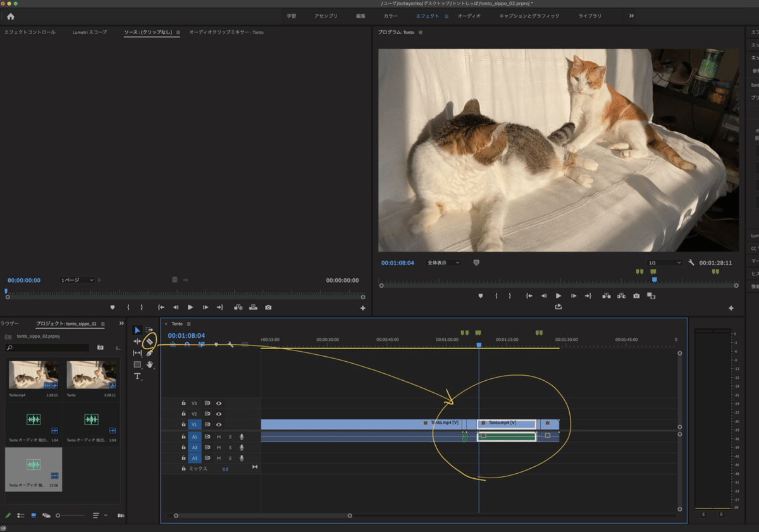Go to In point in Program monitor

(529, 295)
